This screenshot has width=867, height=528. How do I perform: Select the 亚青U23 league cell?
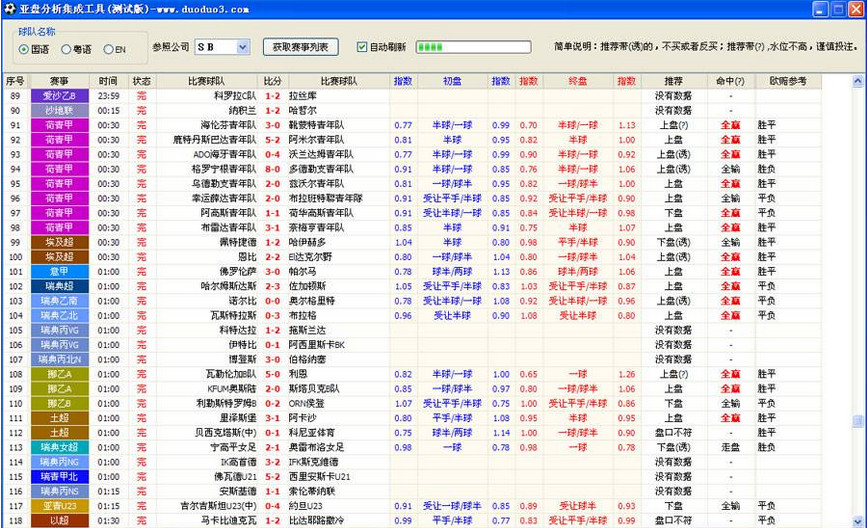[59, 506]
